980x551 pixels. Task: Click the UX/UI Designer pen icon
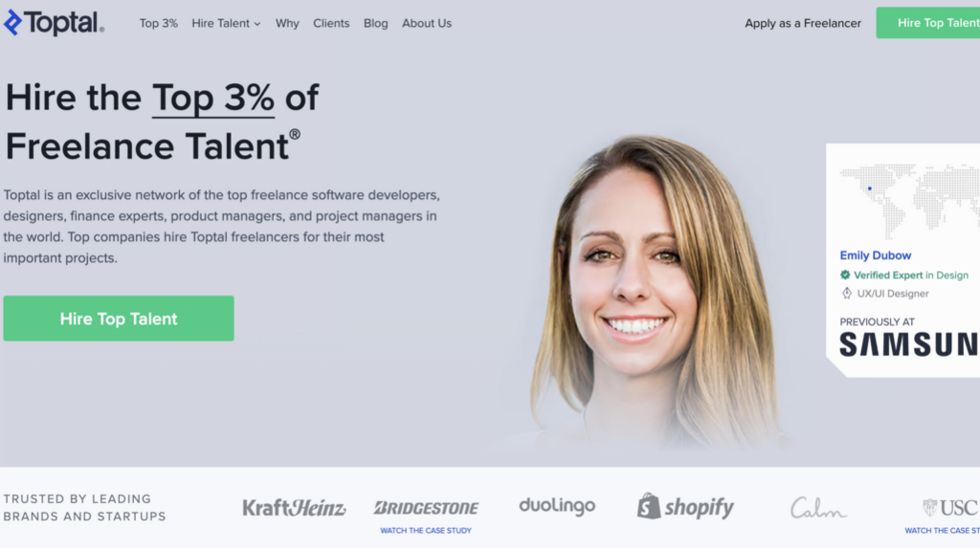pos(846,293)
